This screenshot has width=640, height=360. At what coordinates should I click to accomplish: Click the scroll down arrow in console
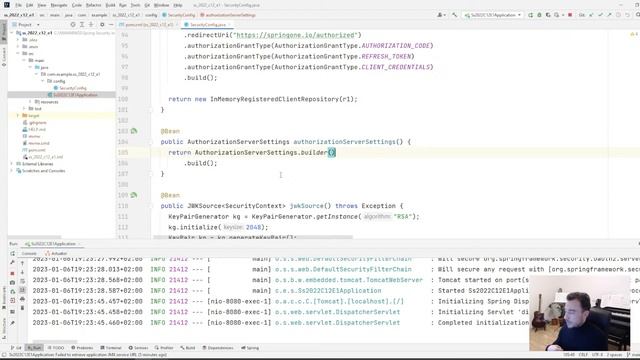(x=22, y=273)
